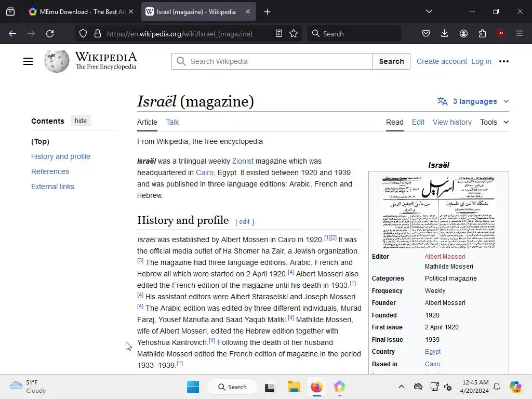Bookmark this page with the star
Viewport: 532px width, 399px height.
[x=294, y=34]
